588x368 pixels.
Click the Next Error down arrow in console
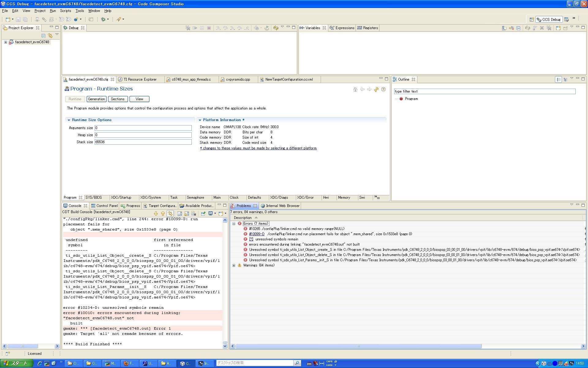pos(156,213)
